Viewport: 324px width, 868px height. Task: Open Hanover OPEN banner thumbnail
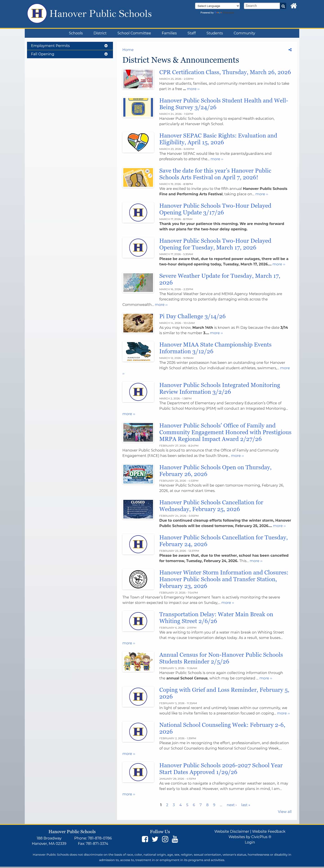point(138,474)
